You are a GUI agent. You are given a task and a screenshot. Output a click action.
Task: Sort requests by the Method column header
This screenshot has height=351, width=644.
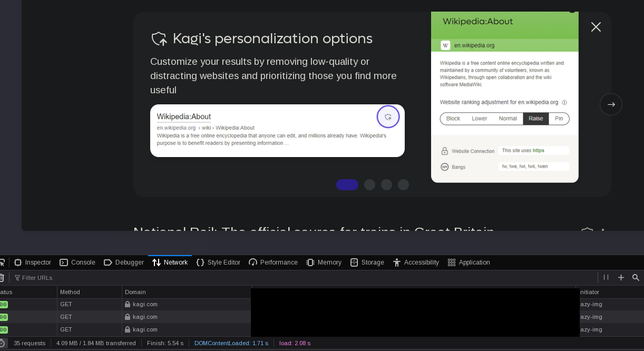pos(70,292)
